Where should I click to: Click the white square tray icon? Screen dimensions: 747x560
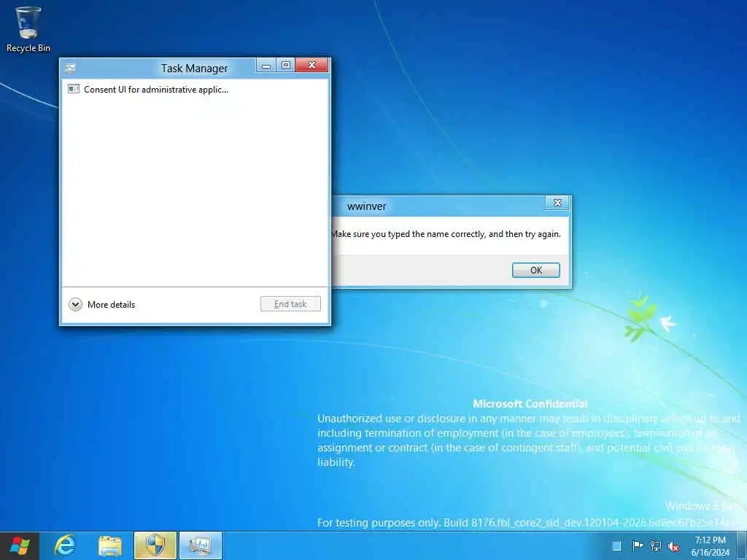coord(616,545)
